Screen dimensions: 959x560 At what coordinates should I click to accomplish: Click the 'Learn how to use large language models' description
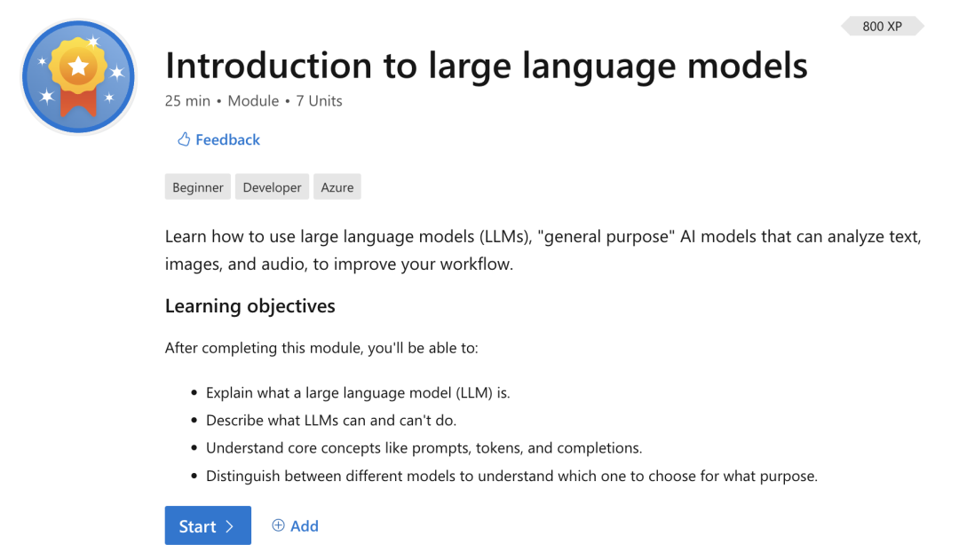point(543,250)
